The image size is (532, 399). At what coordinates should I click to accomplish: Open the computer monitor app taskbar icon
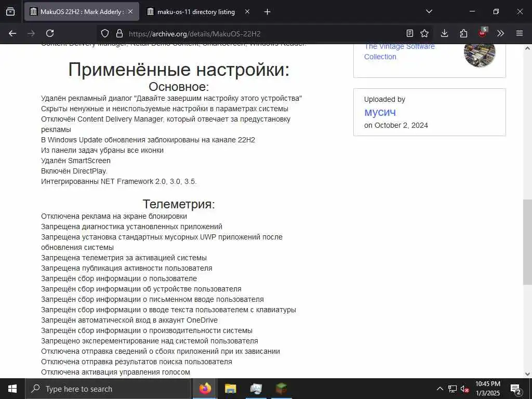[256, 389]
